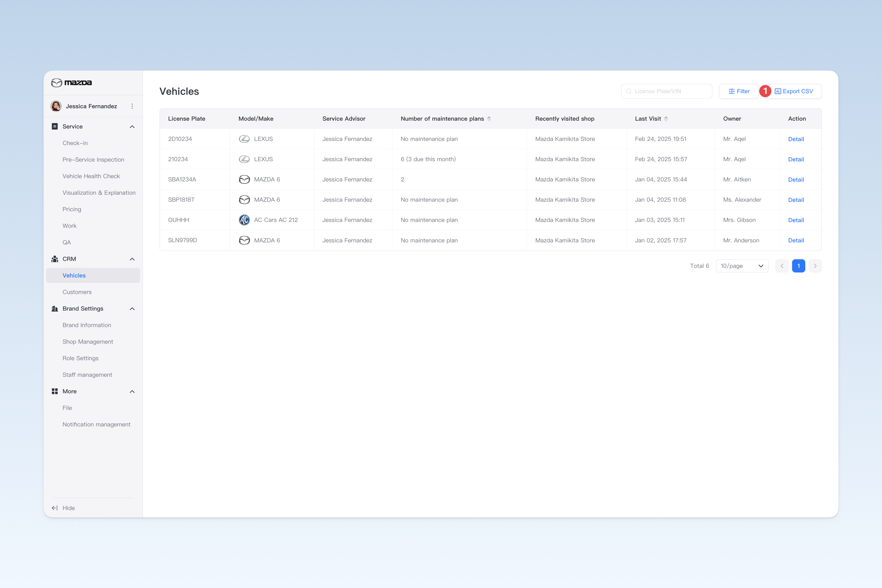Viewport: 882px width, 588px height.
Task: Open Detail for plate 2D10234
Action: (x=796, y=139)
